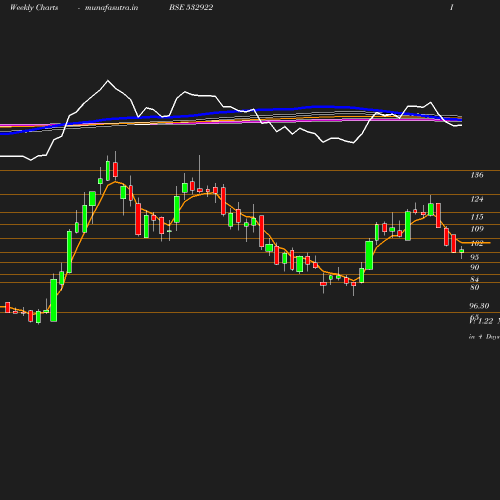Click the 124 price level label

[x=477, y=199]
